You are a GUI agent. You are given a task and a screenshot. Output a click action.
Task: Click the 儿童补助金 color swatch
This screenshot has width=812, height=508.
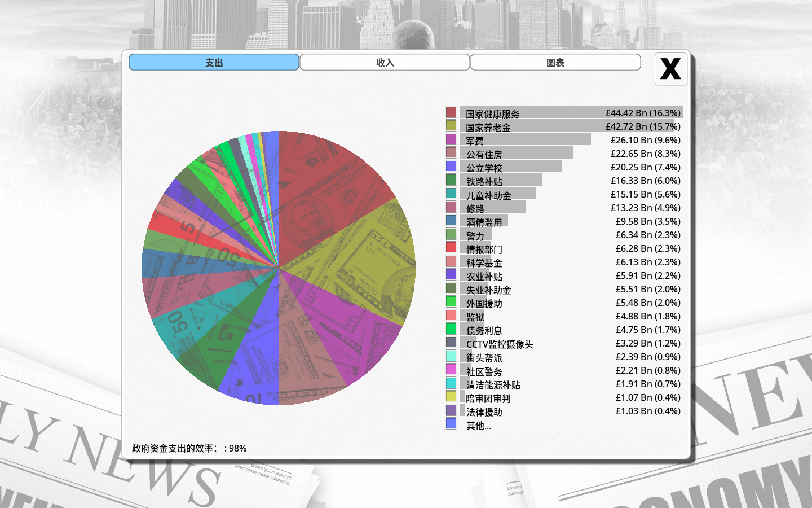451,193
